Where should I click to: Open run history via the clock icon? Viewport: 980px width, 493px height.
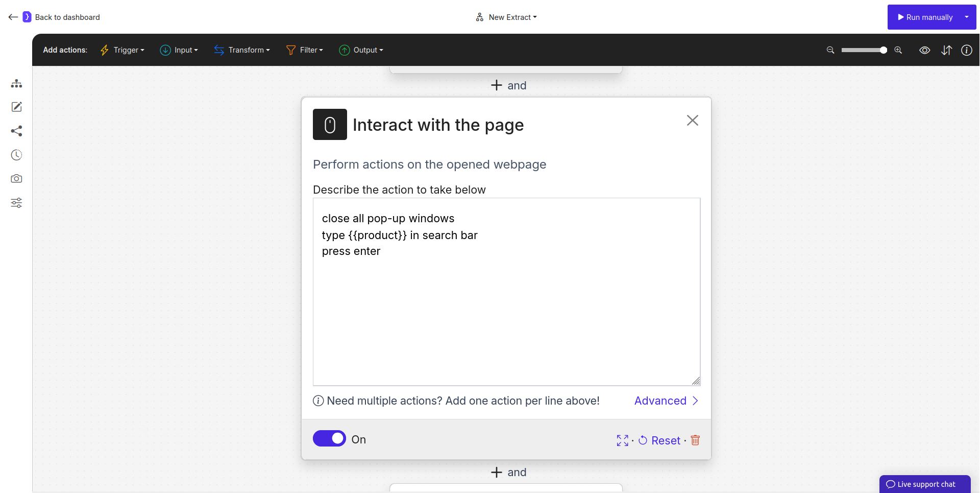(16, 155)
